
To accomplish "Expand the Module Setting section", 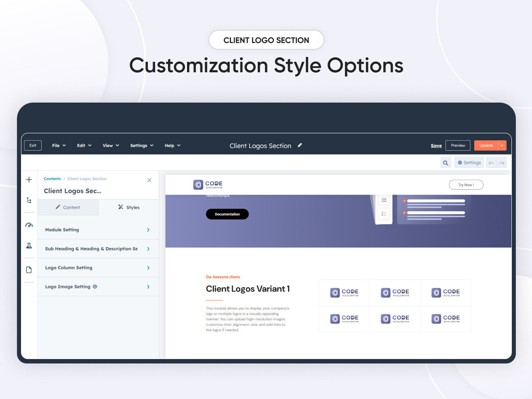I will click(x=97, y=229).
